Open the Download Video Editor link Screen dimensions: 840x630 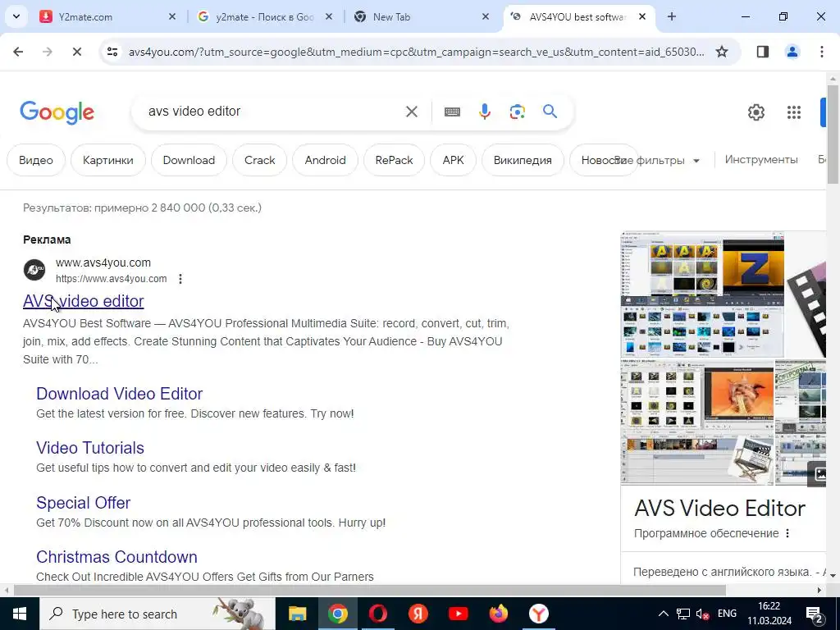[x=120, y=394]
